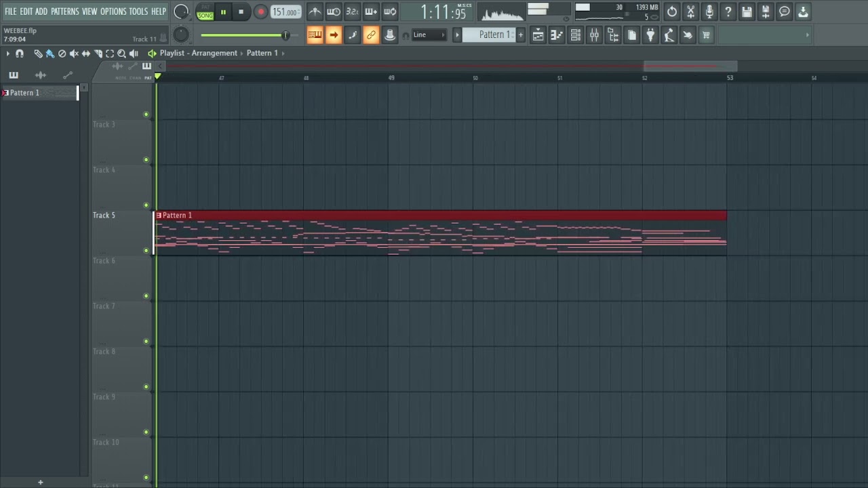This screenshot has height=488, width=868.
Task: Open the question mark help icon
Action: pyautogui.click(x=728, y=12)
